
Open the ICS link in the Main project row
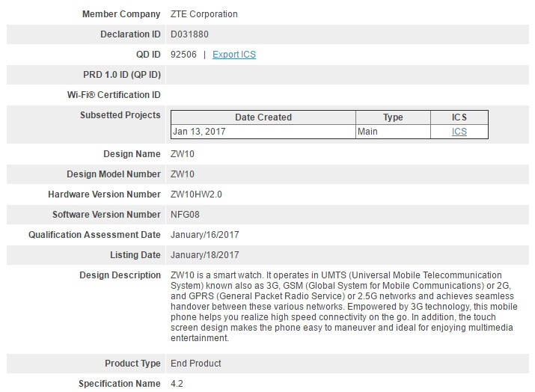point(459,131)
